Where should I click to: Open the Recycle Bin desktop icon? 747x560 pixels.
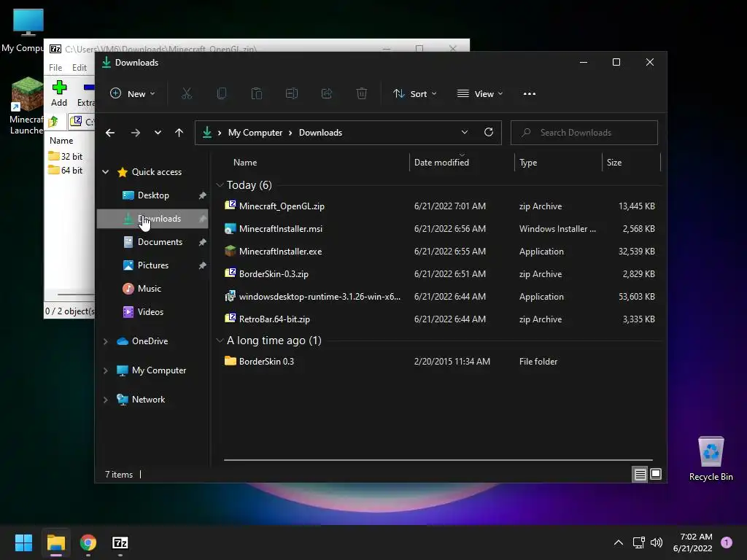coord(711,459)
